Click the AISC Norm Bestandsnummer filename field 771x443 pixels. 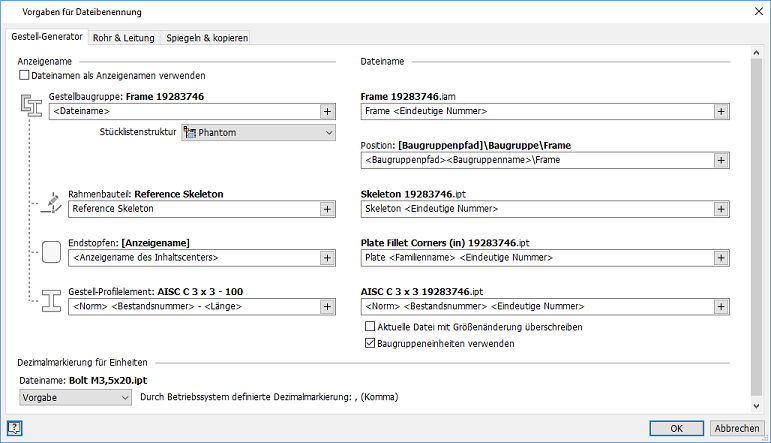(x=536, y=306)
